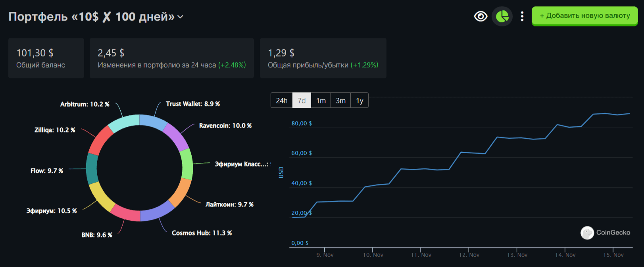The height and width of the screenshot is (267, 644).
Task: Click the '14. Nov' x-axis date
Action: [x=565, y=255]
